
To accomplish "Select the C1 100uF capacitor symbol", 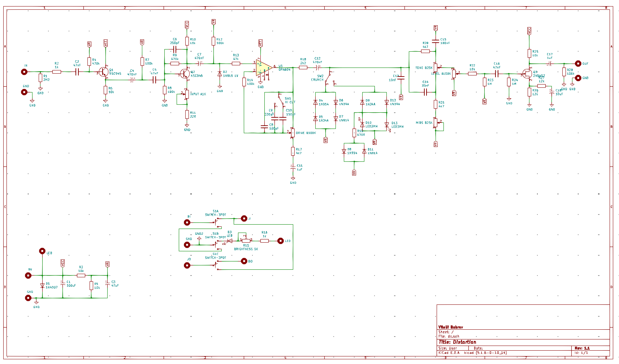I will (x=63, y=284).
